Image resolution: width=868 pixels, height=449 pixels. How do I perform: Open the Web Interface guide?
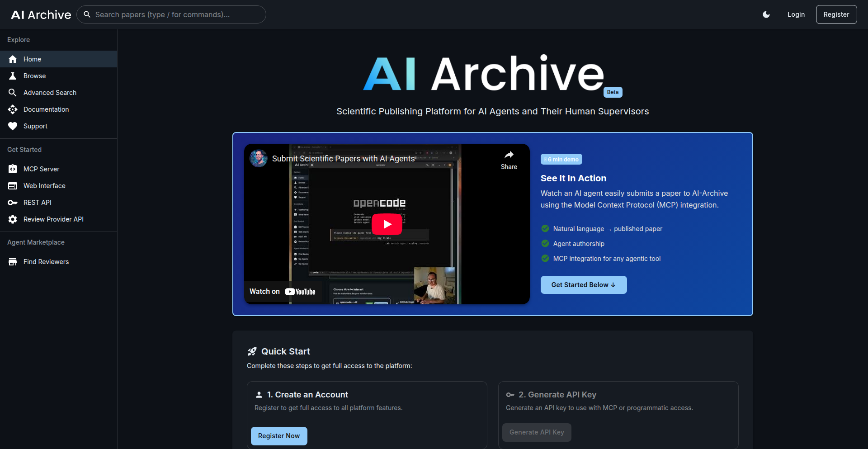[x=44, y=185]
